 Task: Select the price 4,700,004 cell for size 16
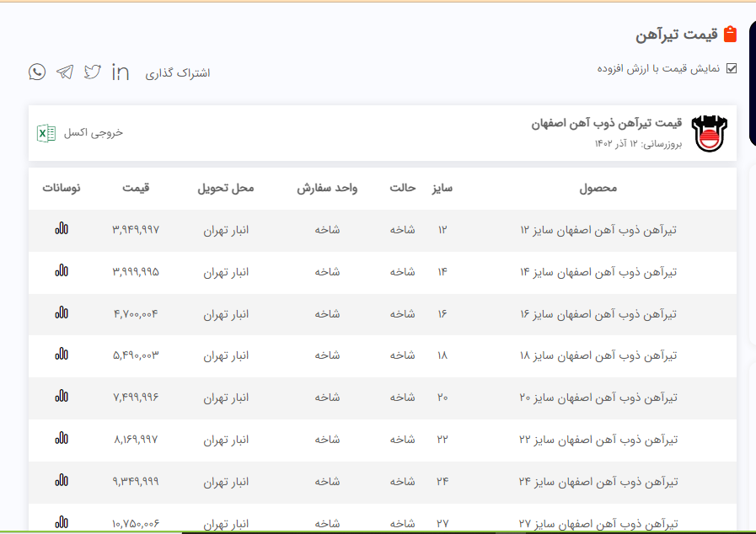135,314
